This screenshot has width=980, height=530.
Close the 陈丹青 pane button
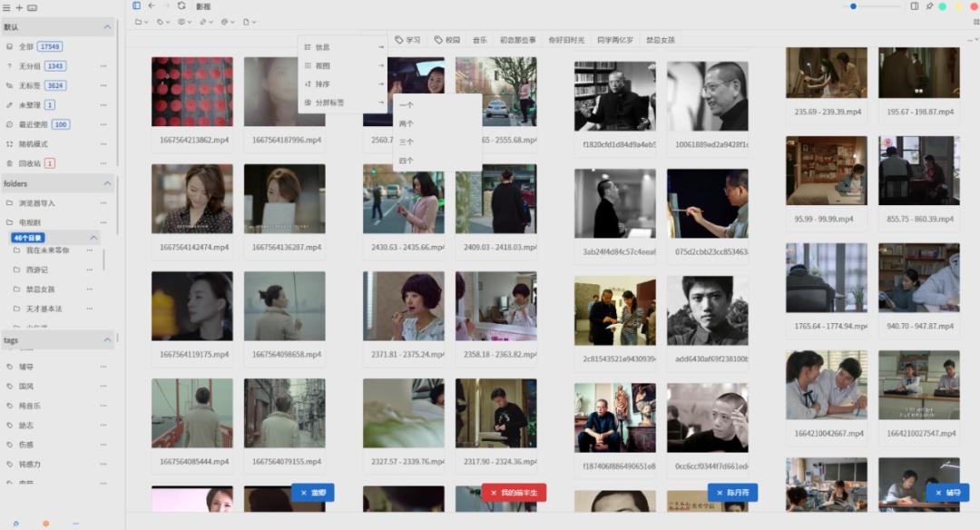pyautogui.click(x=732, y=493)
